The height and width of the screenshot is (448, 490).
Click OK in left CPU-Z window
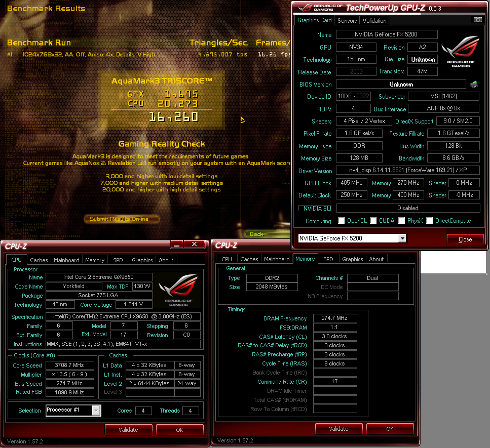(x=180, y=430)
